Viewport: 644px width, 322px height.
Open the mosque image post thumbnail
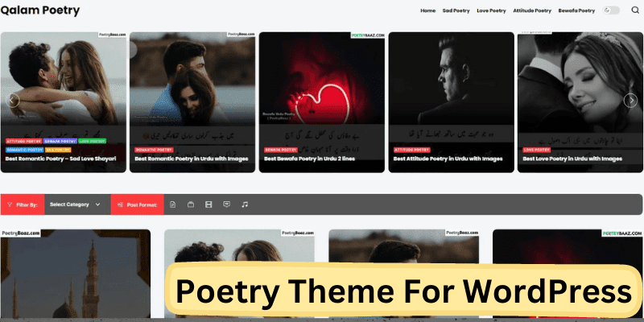[76, 274]
